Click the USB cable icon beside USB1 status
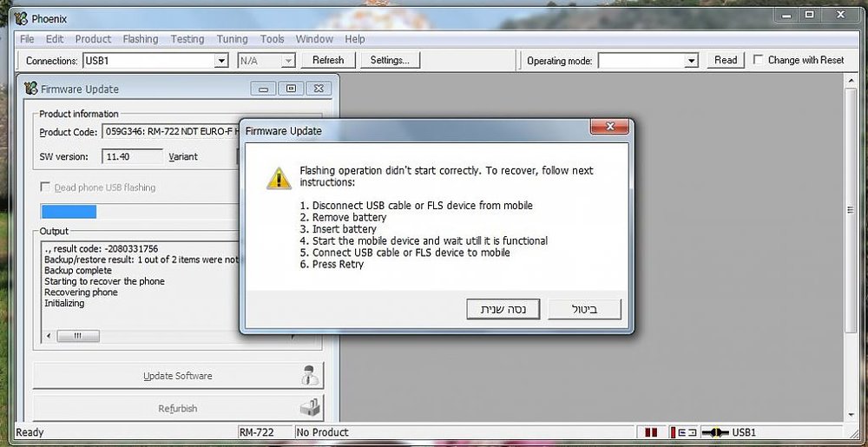 tap(714, 432)
